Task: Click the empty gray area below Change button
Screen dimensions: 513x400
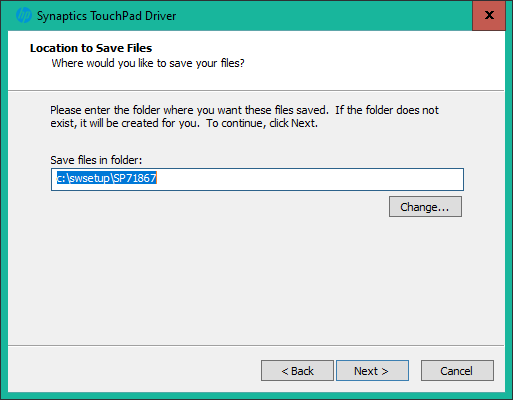Action: 256,280
